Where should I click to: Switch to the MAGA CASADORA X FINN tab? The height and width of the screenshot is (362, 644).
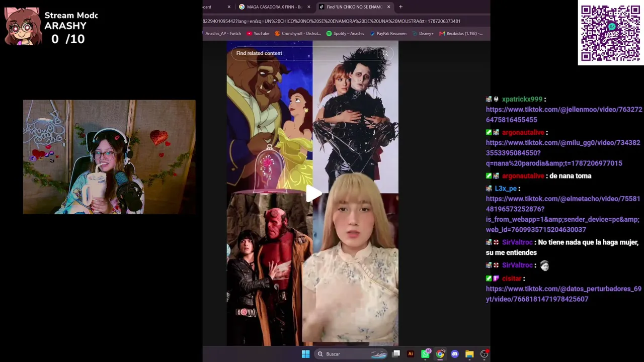tap(274, 7)
